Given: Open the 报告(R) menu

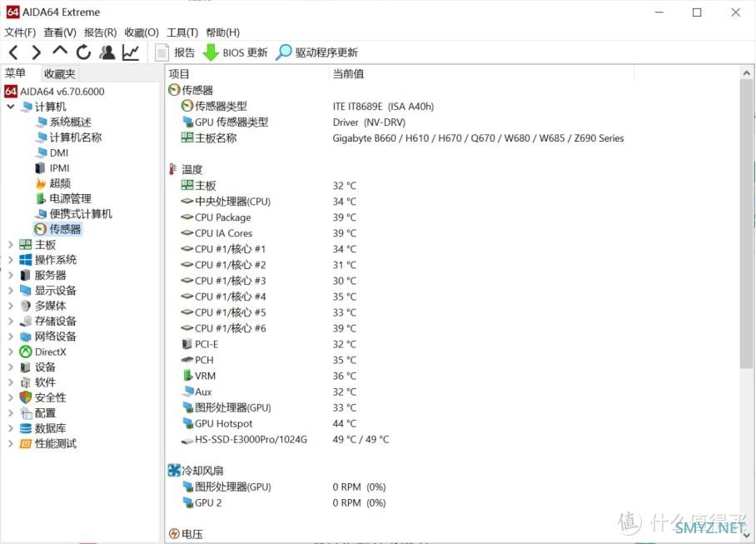Looking at the screenshot, I should point(100,32).
